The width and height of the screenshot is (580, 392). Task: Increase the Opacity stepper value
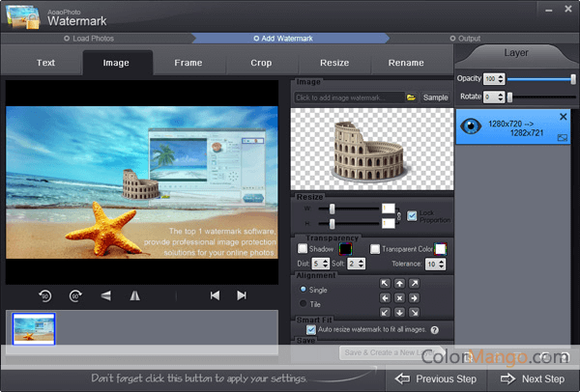[x=501, y=76]
